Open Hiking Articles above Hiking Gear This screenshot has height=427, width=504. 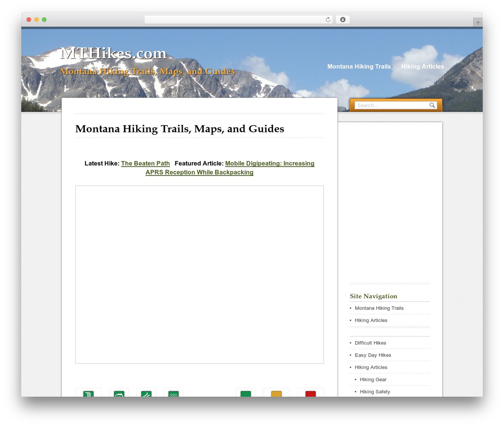tap(371, 367)
